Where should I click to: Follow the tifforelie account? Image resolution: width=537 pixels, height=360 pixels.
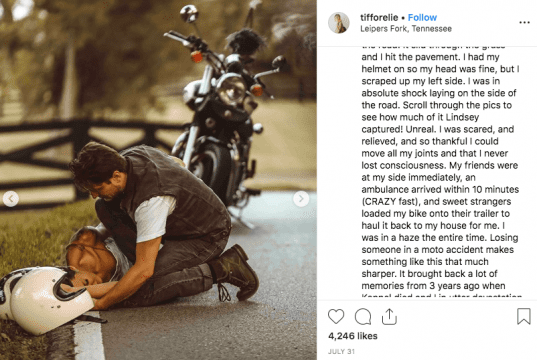[x=422, y=17]
